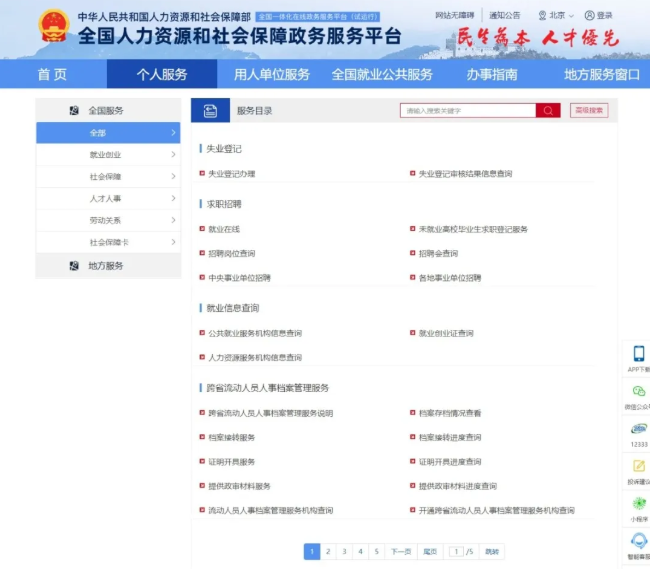Open the 失业登记办理 service link
Viewport: 651px width, 569px height.
coord(232,174)
